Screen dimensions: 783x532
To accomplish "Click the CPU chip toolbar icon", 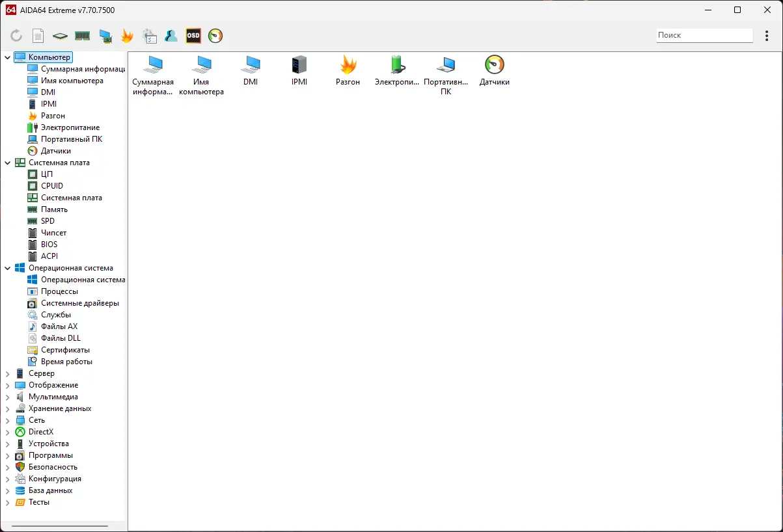I will 60,36.
